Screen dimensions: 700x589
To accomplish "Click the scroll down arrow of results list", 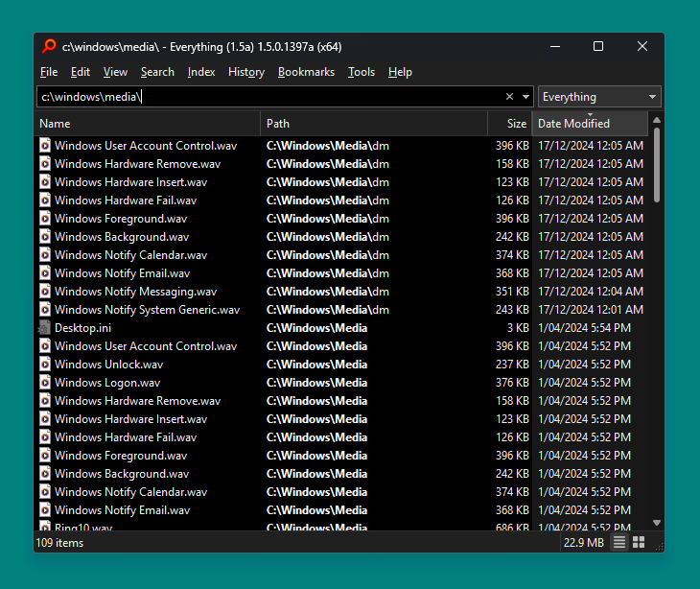I will pyautogui.click(x=657, y=523).
